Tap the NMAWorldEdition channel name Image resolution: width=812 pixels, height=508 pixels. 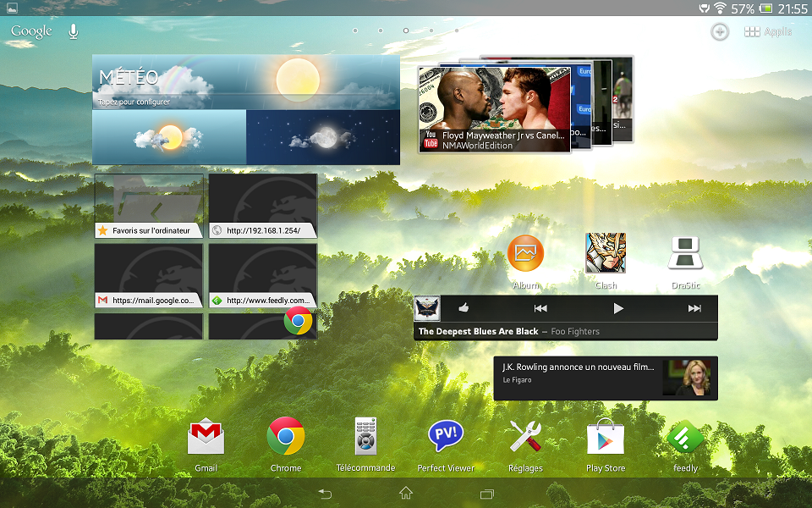477,146
